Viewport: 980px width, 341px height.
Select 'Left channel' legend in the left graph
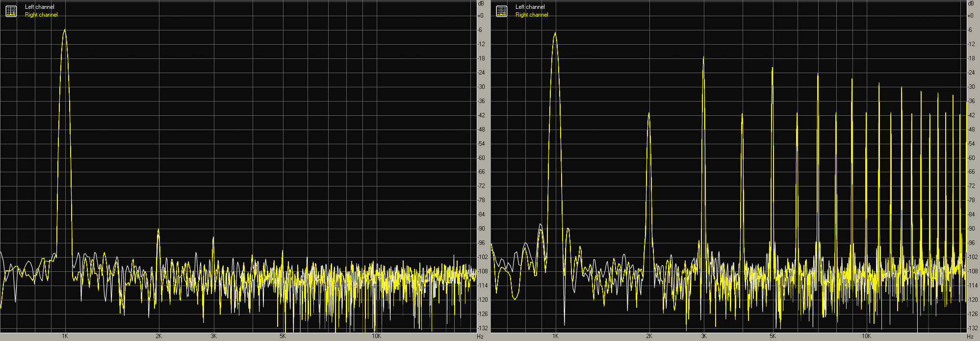40,7
